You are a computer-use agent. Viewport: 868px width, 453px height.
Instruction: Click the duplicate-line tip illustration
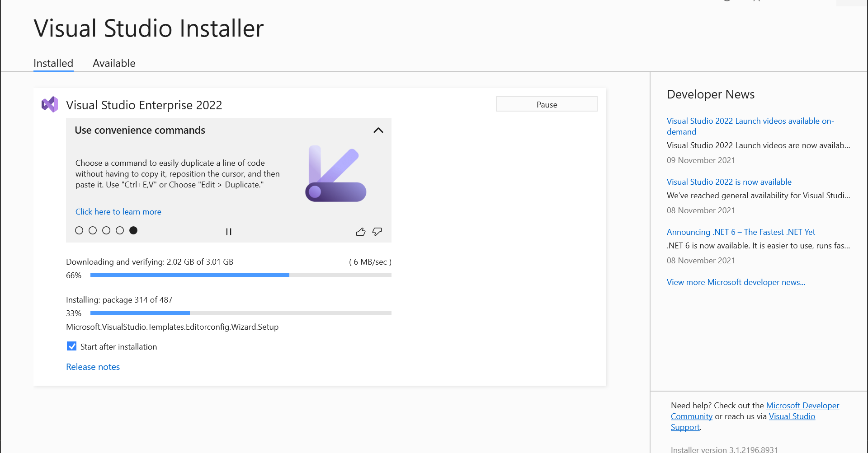(x=336, y=174)
